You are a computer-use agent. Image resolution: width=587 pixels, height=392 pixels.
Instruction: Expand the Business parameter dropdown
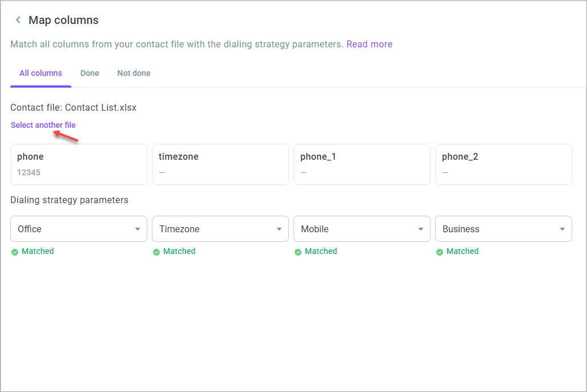pyautogui.click(x=504, y=229)
